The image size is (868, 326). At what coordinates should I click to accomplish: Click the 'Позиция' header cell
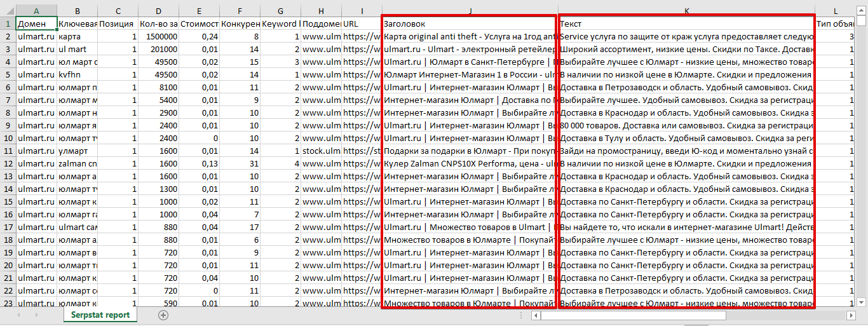pyautogui.click(x=118, y=24)
